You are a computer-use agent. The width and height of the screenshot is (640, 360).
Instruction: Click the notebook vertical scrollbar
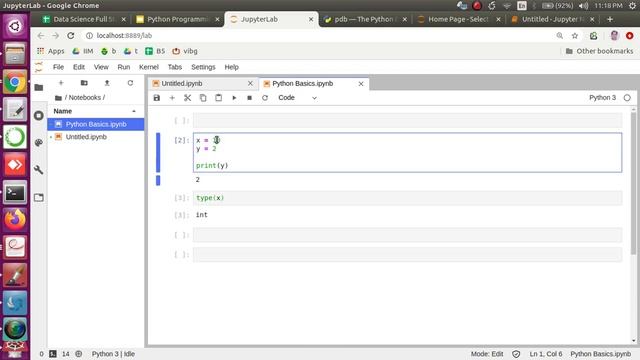coord(633,184)
